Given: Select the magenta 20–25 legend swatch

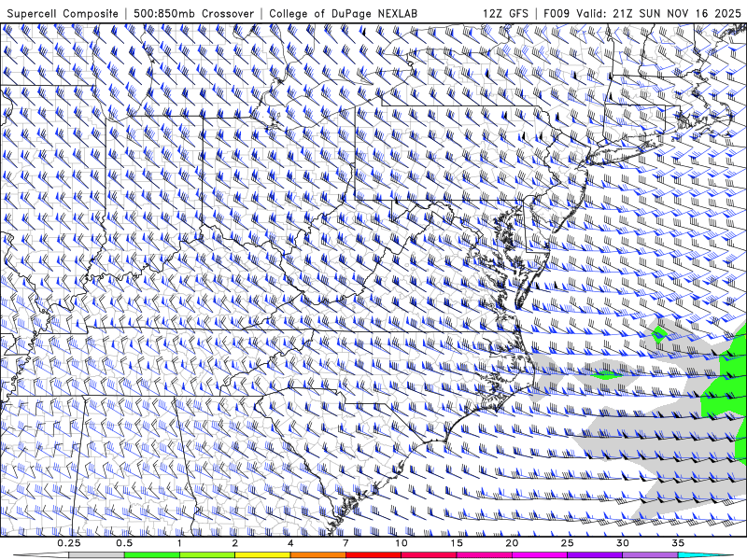Looking at the screenshot, I should 540,555.
